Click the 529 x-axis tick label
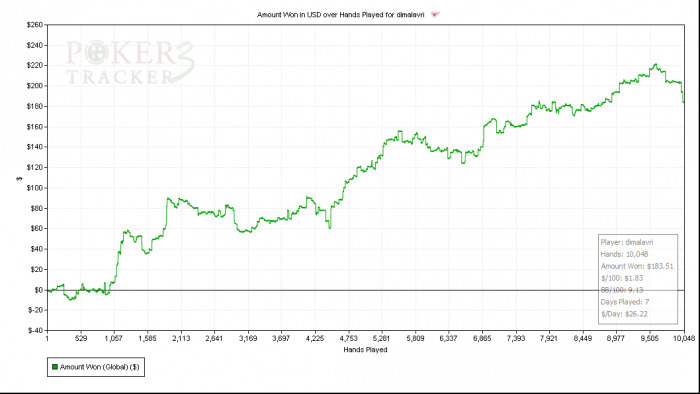 (81, 338)
